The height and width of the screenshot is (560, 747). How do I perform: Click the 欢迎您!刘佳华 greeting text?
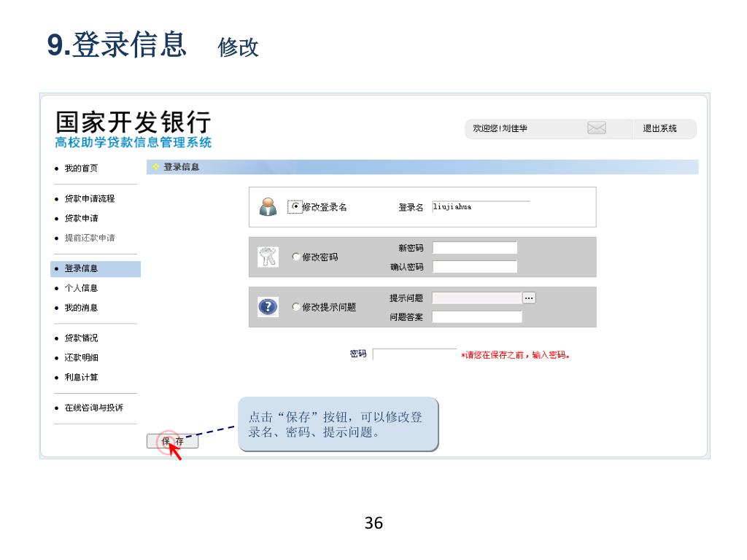click(500, 128)
